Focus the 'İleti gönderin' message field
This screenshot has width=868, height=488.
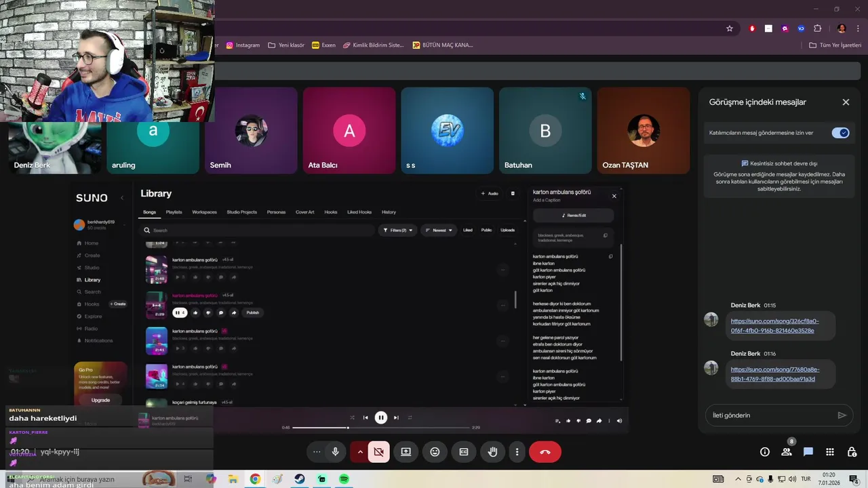tap(770, 415)
